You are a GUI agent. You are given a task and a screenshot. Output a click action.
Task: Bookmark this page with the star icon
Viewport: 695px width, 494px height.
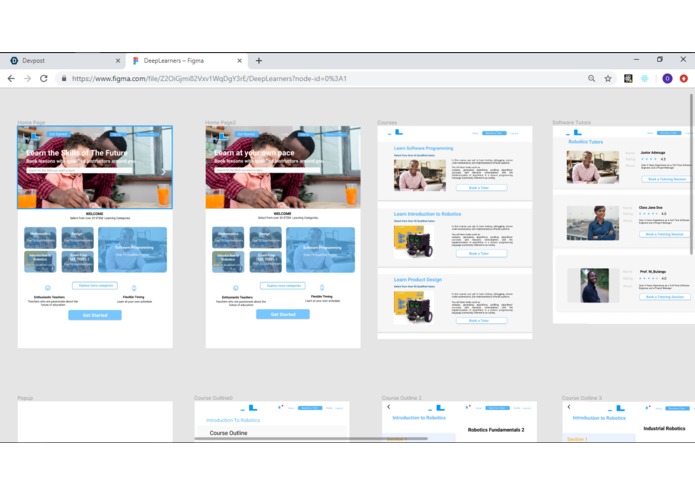click(608, 78)
